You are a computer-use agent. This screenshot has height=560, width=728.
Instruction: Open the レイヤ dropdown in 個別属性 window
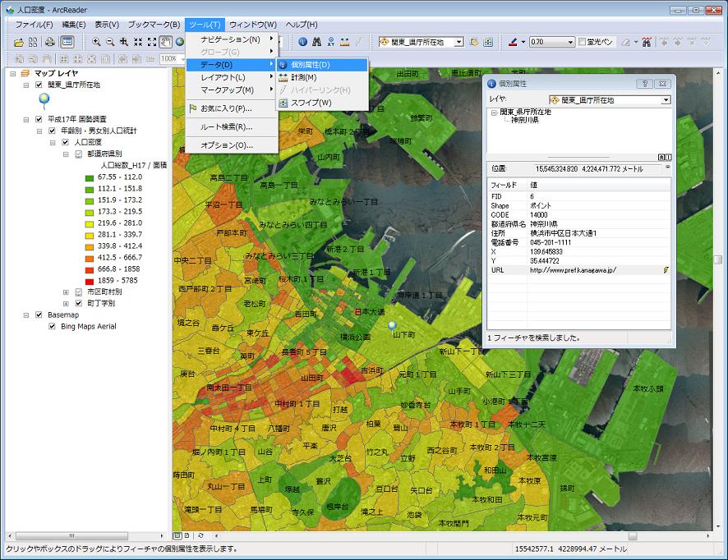(x=666, y=100)
